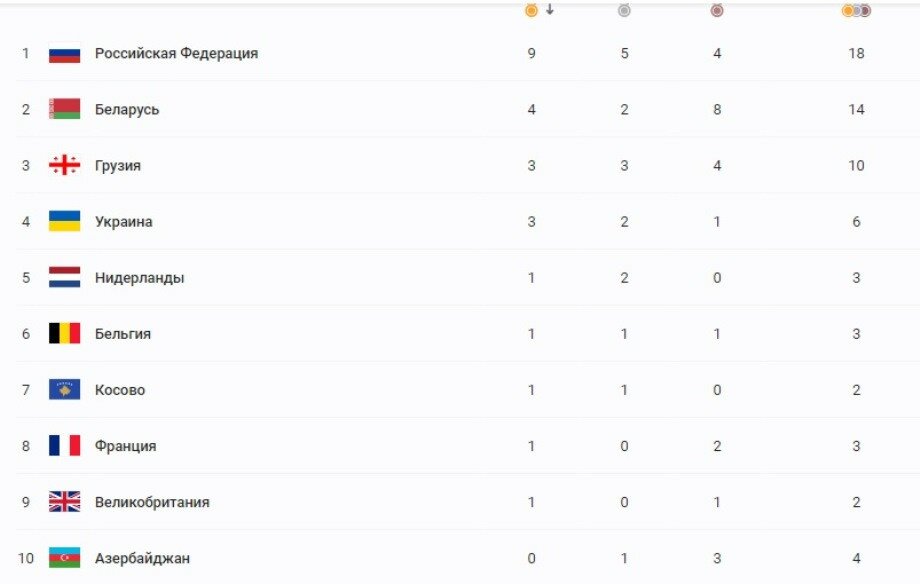Click the Azerbaijan flag icon
Viewport: 920px width, 584px height.
click(64, 558)
